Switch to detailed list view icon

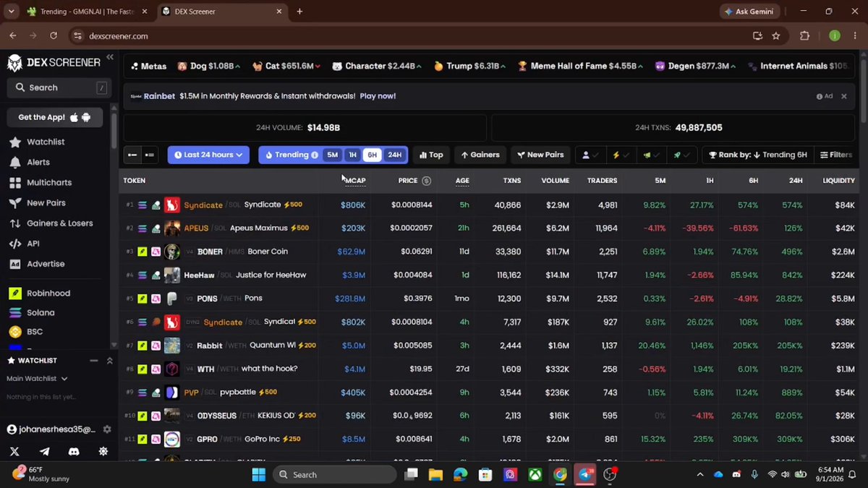click(x=149, y=155)
